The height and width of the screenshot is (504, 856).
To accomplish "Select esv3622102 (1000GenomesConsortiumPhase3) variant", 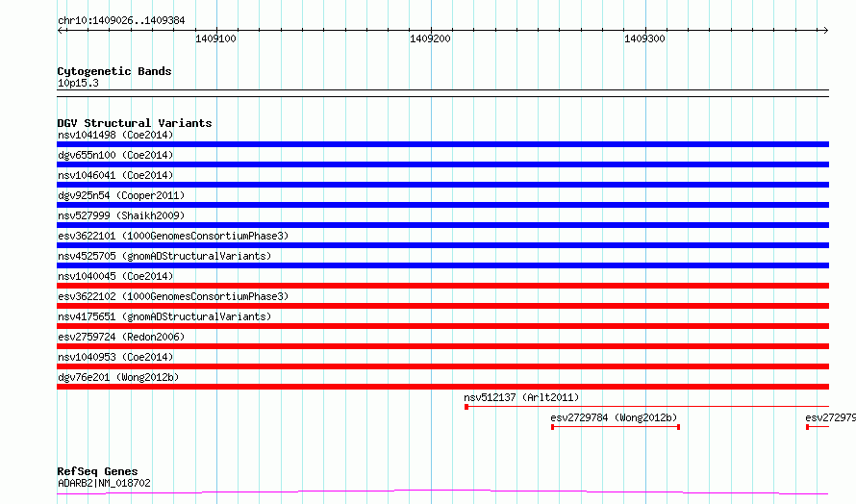I will pos(442,306).
